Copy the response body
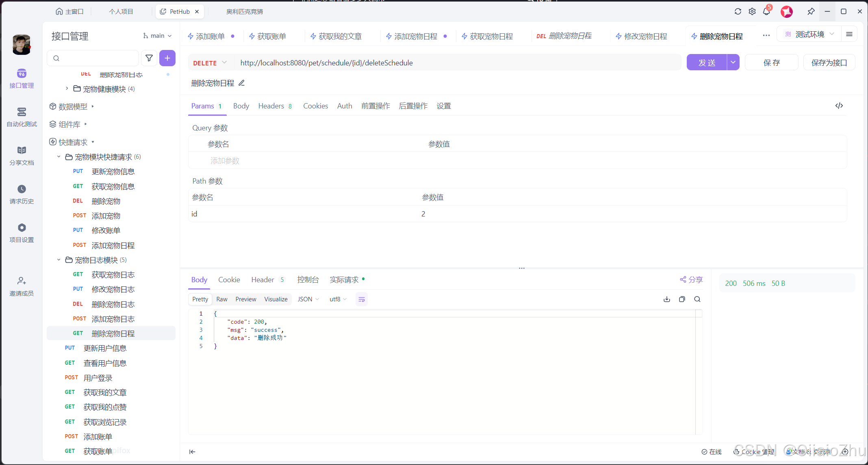Screen dimensions: 868x465 tap(682, 299)
